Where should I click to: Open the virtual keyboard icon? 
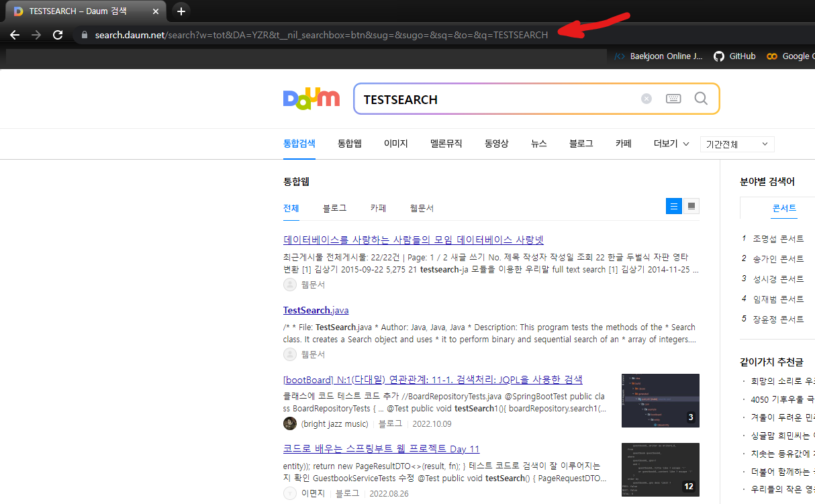(x=673, y=99)
